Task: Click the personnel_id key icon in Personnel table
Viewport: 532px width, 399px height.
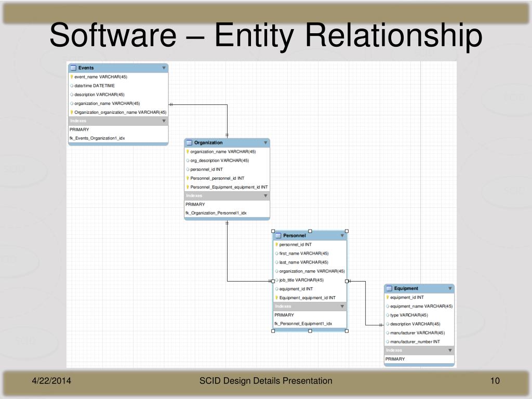Action: pos(276,244)
